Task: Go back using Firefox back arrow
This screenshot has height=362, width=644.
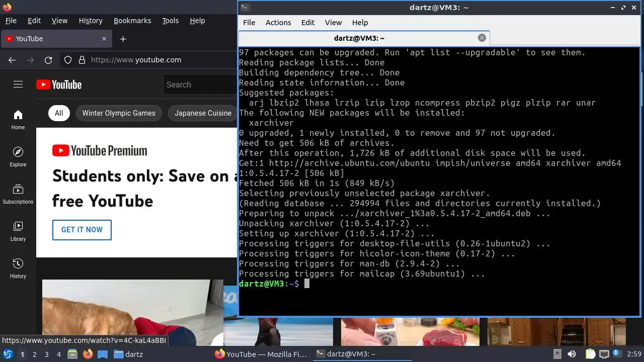Action: point(12,60)
